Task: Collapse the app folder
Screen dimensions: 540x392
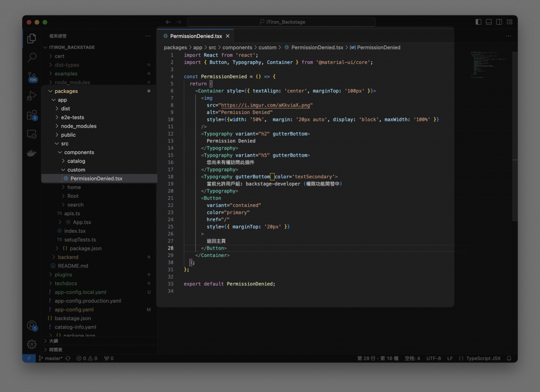Action: [x=99, y=100]
